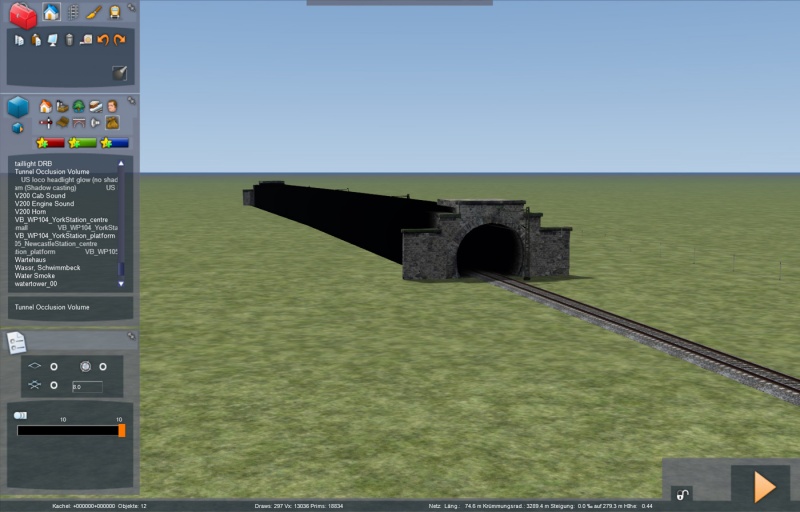This screenshot has width=800, height=512.
Task: Select the arch bridge category
Action: click(79, 122)
